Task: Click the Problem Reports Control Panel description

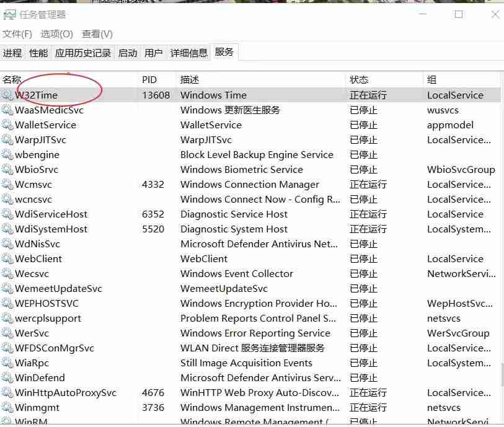Action: pos(258,318)
